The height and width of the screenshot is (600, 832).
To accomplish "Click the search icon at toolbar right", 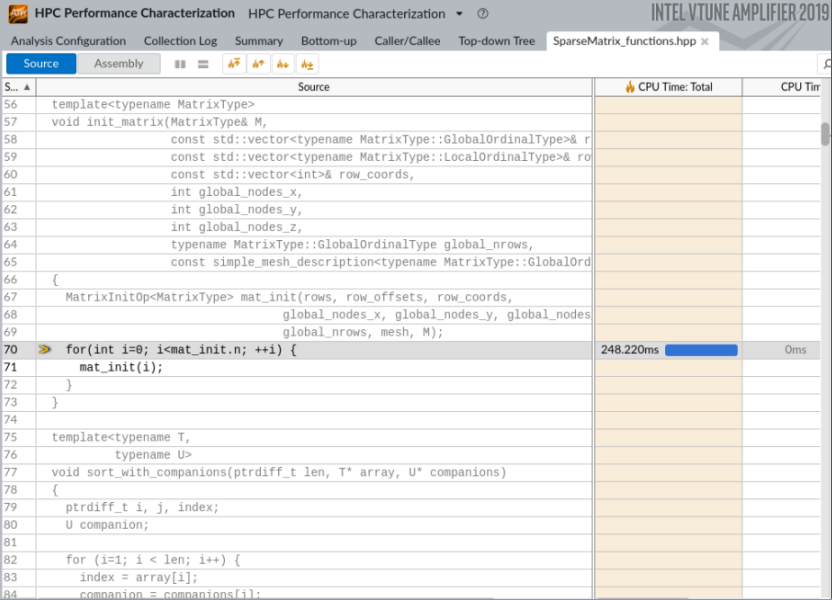I will tap(825, 64).
